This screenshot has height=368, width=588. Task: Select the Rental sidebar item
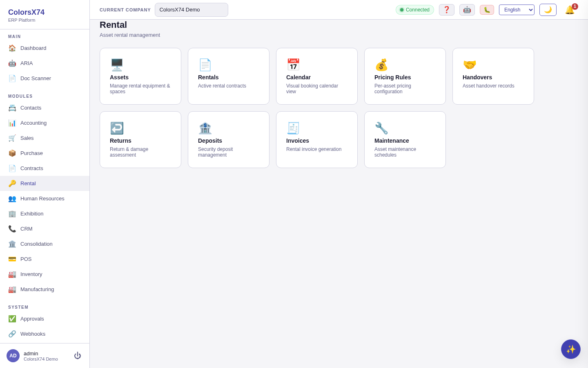[45, 183]
